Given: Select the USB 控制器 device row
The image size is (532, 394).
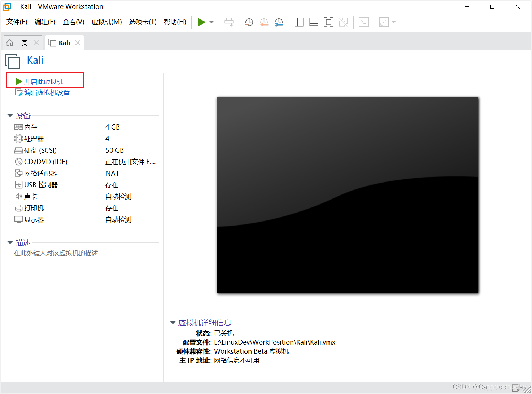Looking at the screenshot, I should pos(85,185).
